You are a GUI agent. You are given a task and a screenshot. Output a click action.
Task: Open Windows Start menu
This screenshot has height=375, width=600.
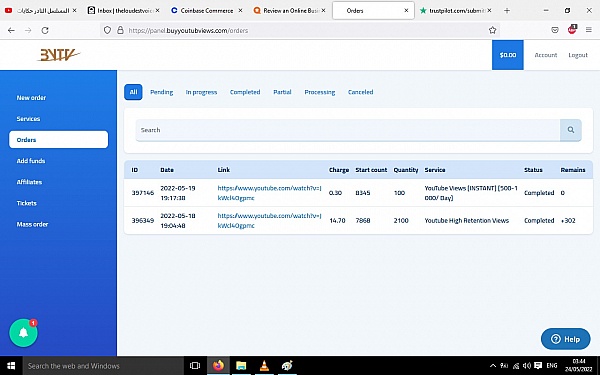pos(11,366)
